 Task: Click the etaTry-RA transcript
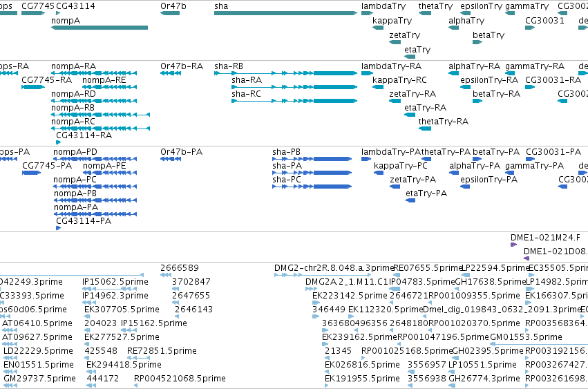point(410,115)
